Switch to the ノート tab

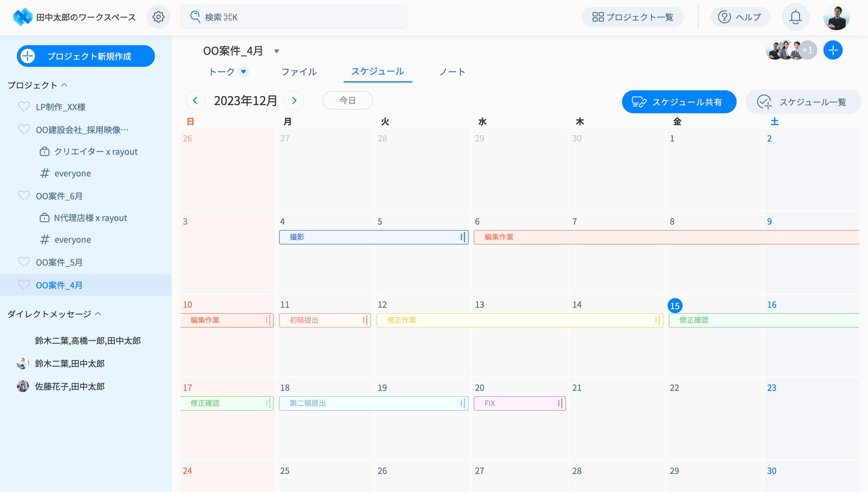[452, 72]
